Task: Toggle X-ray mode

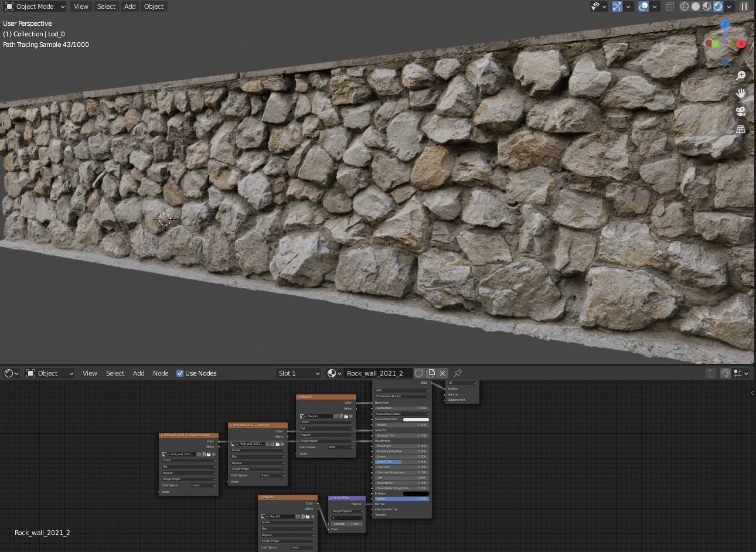Action: pyautogui.click(x=669, y=6)
